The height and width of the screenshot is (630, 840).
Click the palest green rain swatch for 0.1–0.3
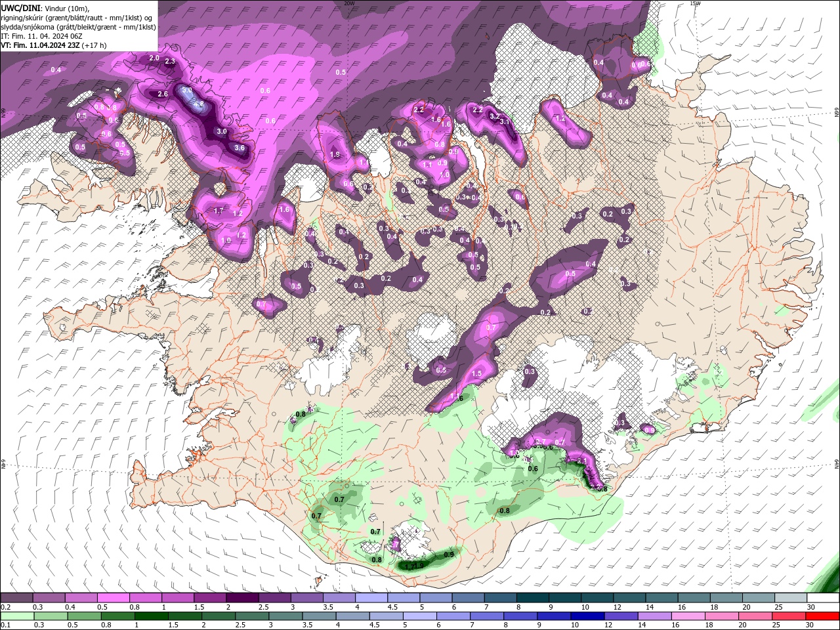point(18,616)
